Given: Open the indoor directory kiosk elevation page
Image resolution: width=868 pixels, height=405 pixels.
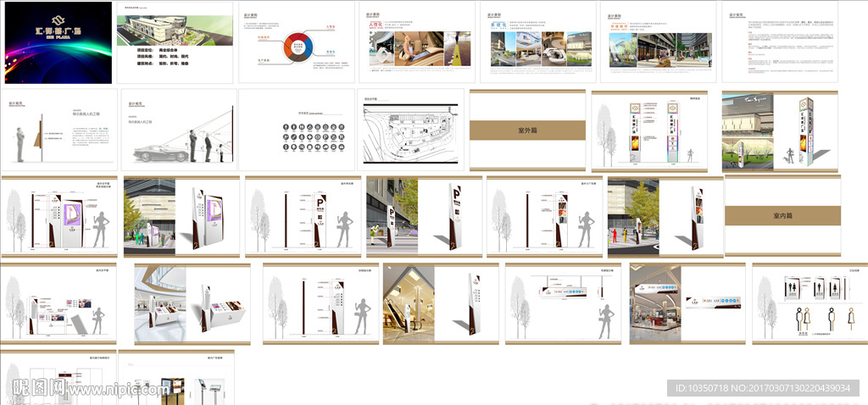Looking at the screenshot, I should pyautogui.click(x=59, y=303).
